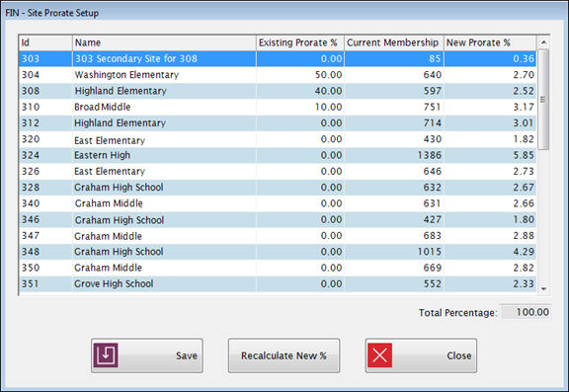Screen dimensions: 569x392
Task: Click the Id cell 304
Action: [31, 75]
